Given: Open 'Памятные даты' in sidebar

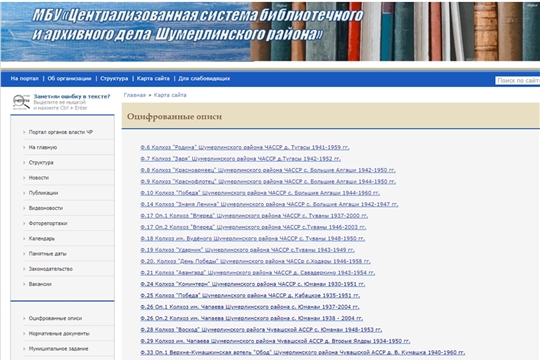Looking at the screenshot, I should click(x=48, y=254).
